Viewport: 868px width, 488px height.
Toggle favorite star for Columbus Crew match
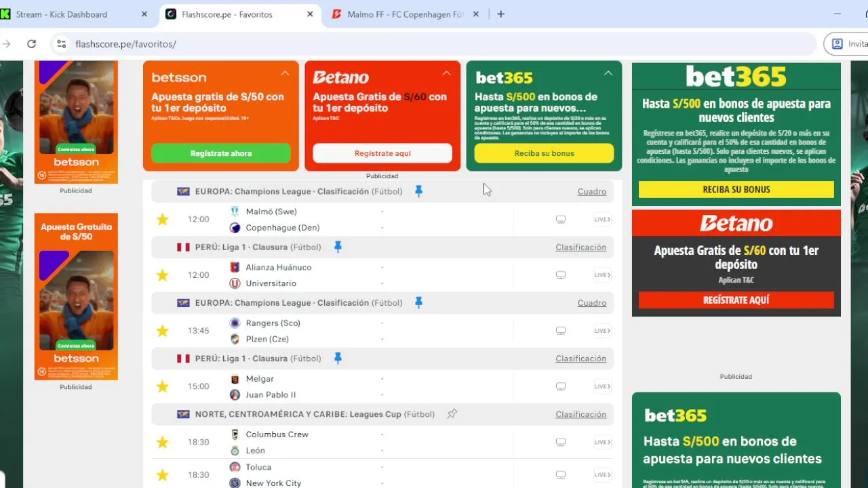click(162, 442)
